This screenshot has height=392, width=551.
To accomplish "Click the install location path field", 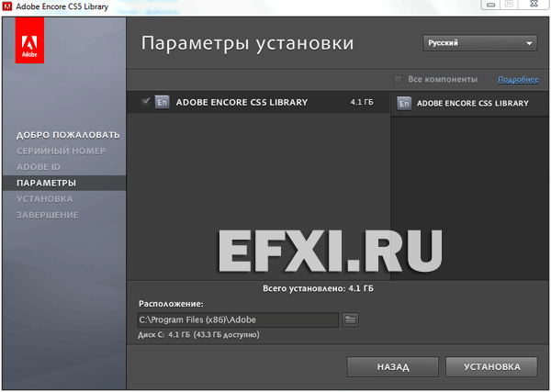I will 238,320.
